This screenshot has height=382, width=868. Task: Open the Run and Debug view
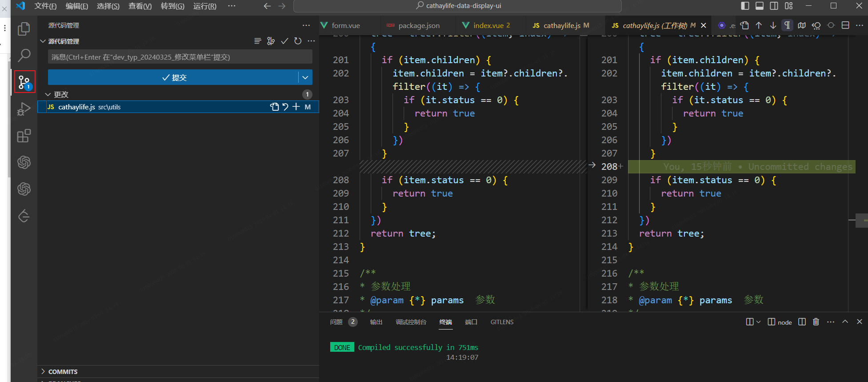(24, 109)
